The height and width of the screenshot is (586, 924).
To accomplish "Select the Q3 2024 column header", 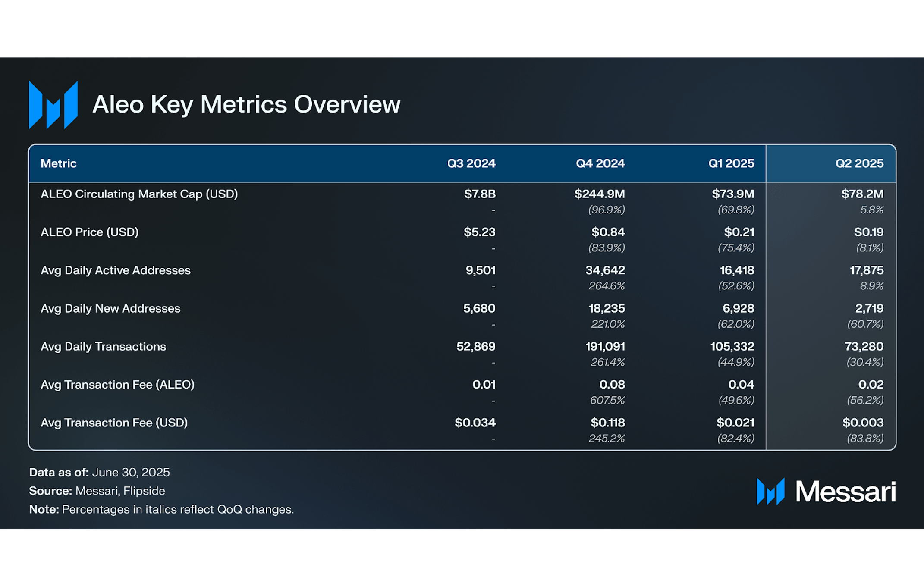I will pyautogui.click(x=471, y=163).
